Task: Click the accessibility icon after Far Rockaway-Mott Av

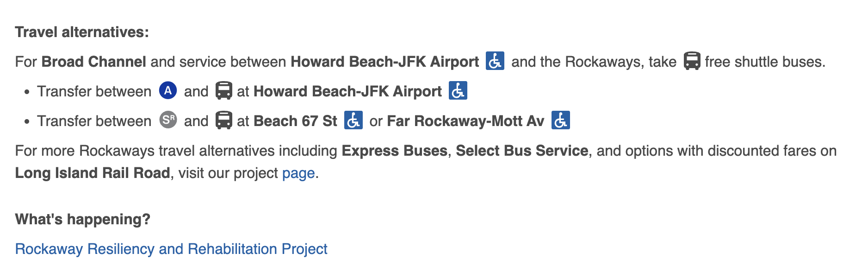Action: tap(560, 120)
